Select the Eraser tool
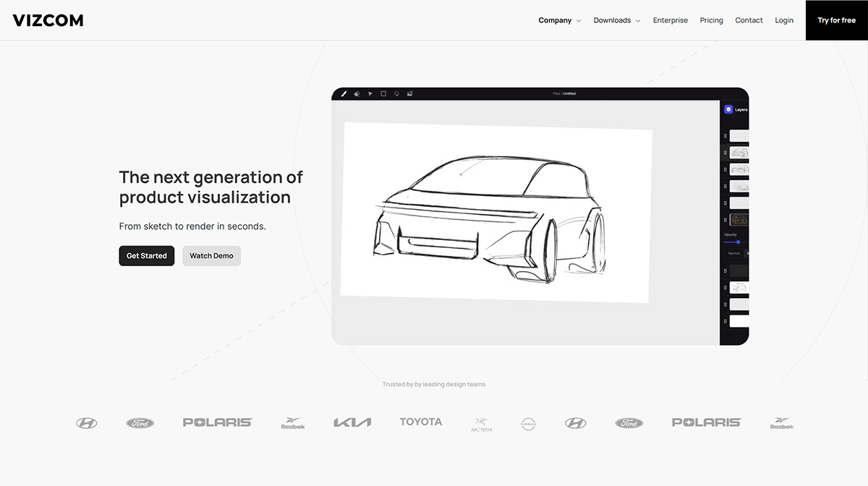The width and height of the screenshot is (868, 486). point(357,93)
